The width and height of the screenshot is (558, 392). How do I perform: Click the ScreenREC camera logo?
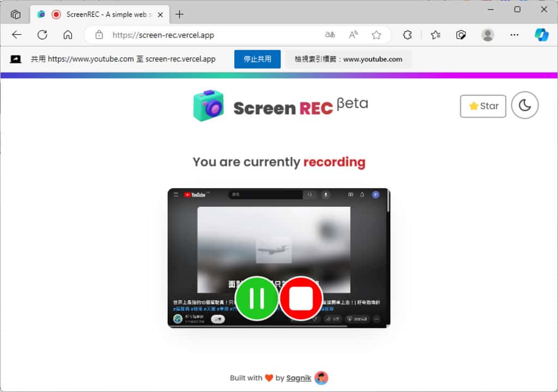209,105
